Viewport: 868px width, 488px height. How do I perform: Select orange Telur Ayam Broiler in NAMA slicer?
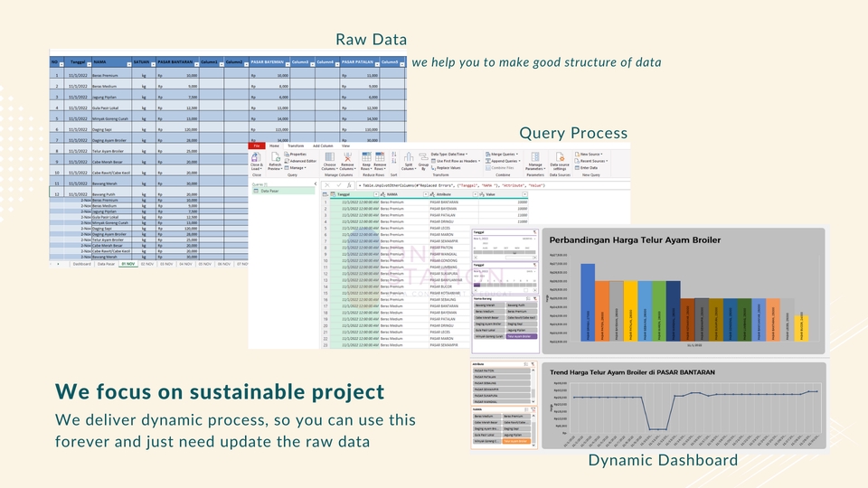tap(516, 442)
